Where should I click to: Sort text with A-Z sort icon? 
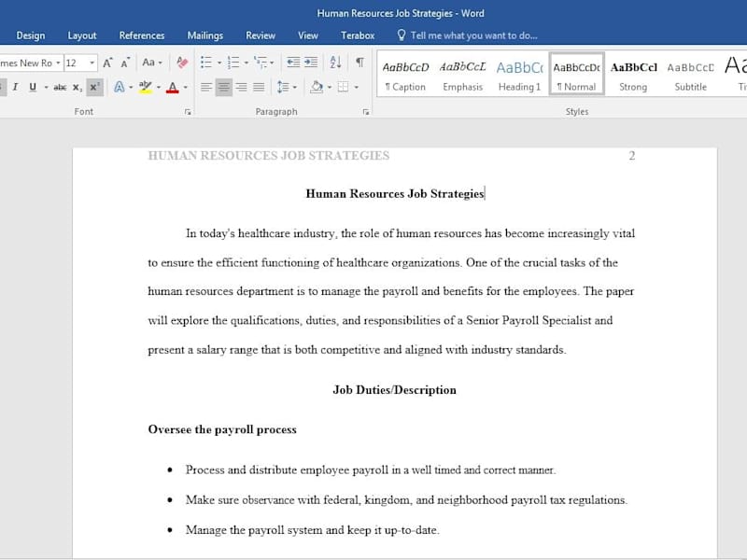[335, 63]
